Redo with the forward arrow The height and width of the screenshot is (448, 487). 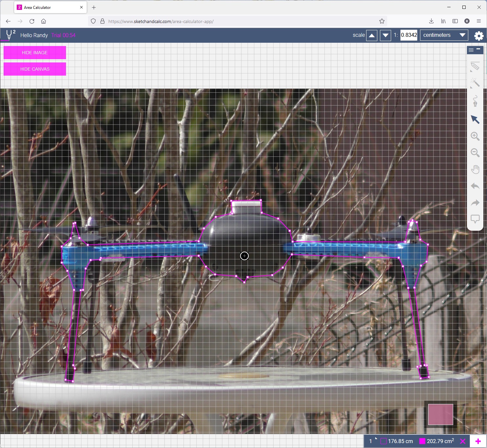[x=475, y=203]
